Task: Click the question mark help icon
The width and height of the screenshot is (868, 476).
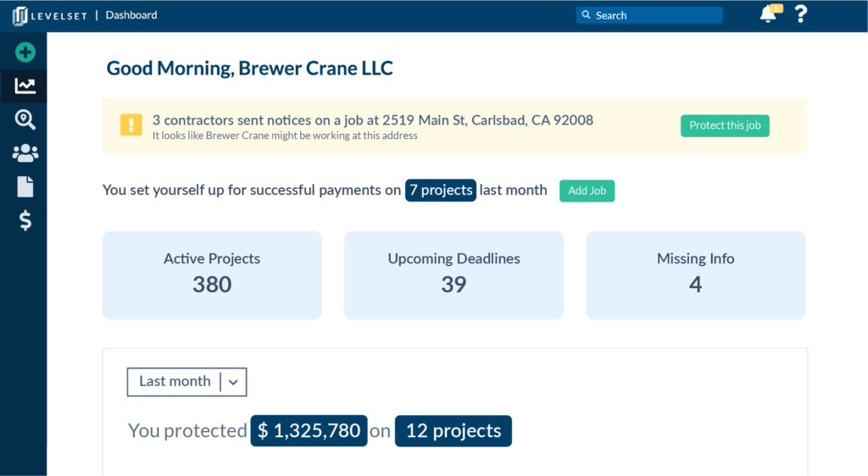Action: point(800,14)
